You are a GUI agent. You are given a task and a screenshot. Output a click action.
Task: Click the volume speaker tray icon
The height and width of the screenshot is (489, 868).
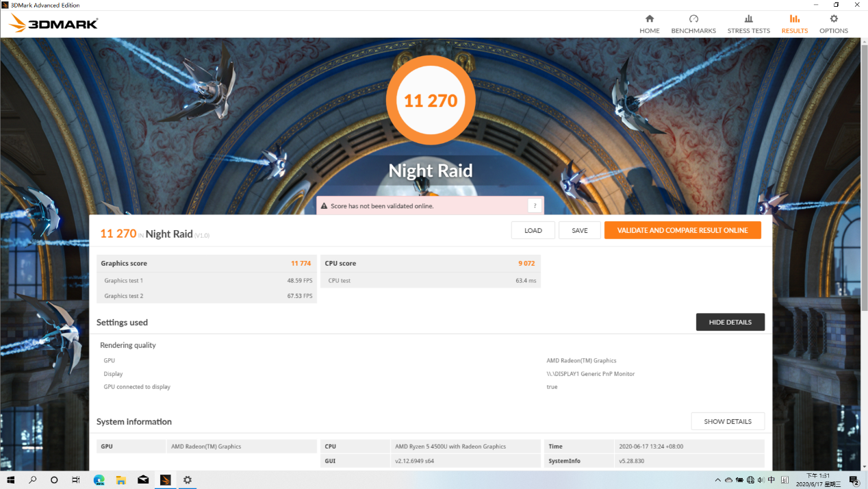(x=761, y=480)
